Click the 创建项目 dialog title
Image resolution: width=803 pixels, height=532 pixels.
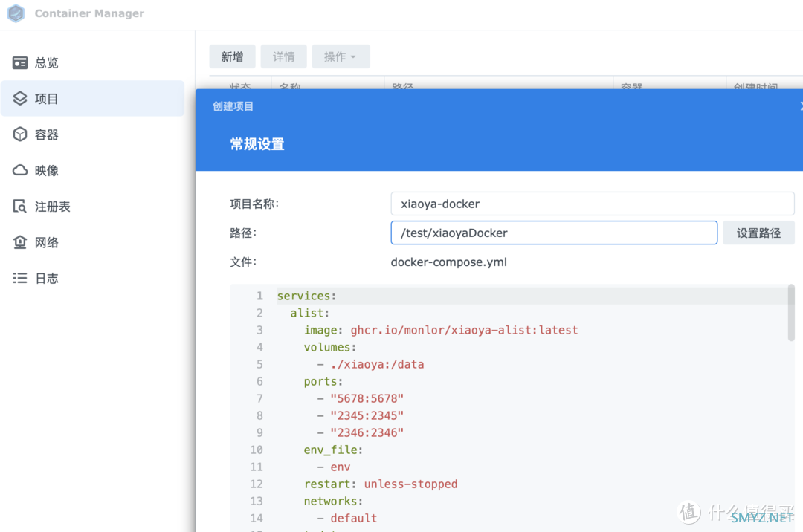point(233,106)
